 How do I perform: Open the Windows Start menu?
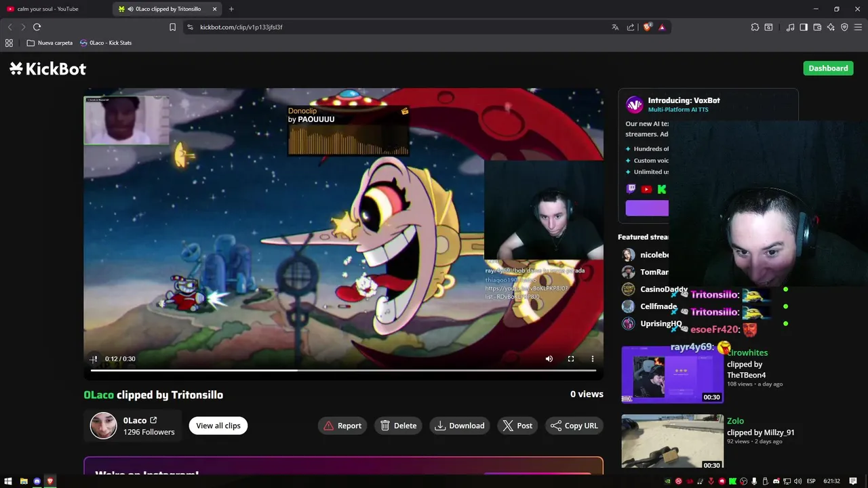pyautogui.click(x=9, y=481)
